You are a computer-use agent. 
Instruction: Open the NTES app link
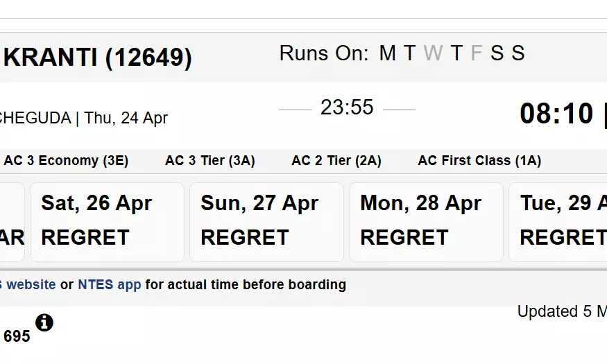click(x=109, y=284)
